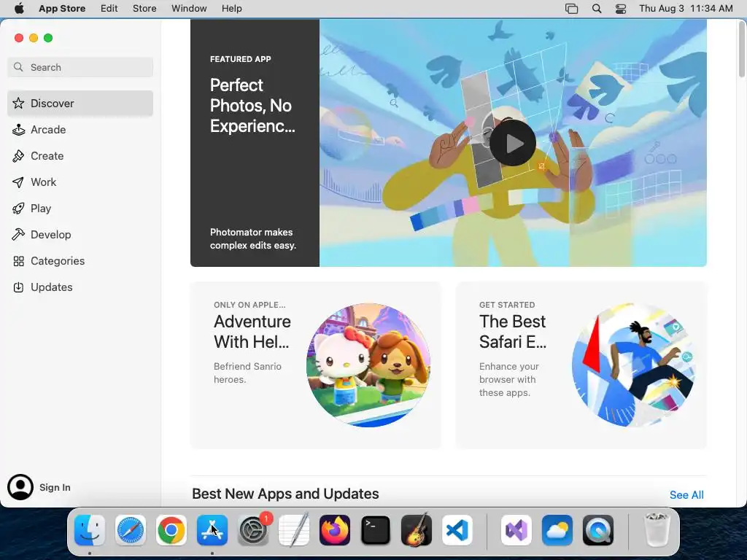Select Discover in the sidebar
747x560 pixels.
(x=80, y=104)
